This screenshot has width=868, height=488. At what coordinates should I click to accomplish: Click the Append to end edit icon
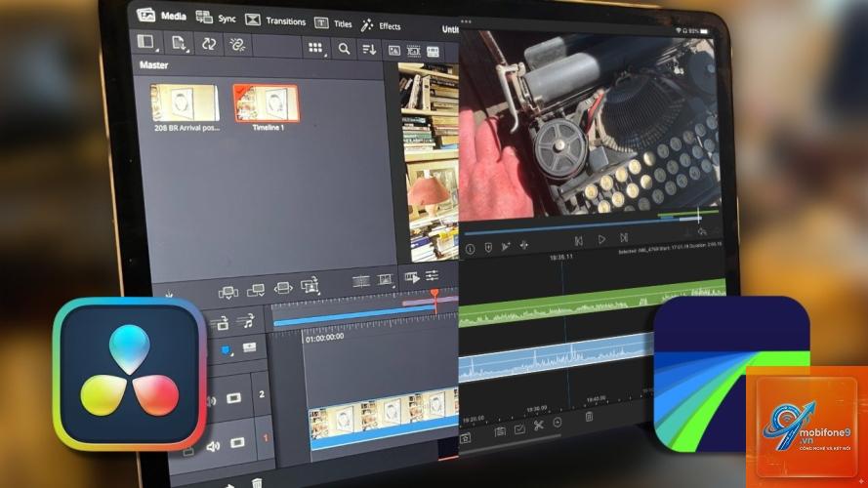[x=256, y=290]
